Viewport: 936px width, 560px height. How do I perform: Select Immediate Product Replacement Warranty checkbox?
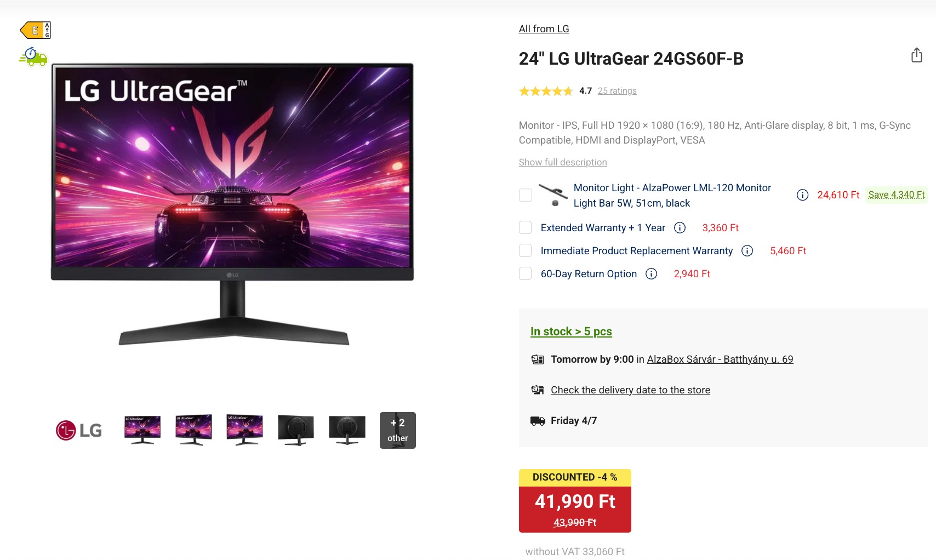point(525,250)
